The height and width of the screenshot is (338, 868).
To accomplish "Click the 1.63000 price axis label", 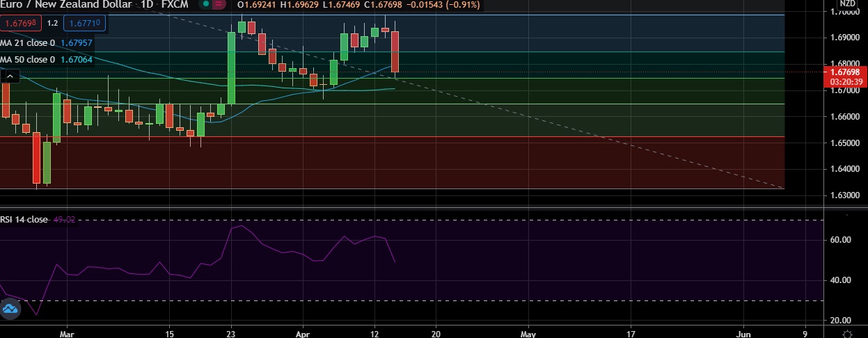I will 846,195.
